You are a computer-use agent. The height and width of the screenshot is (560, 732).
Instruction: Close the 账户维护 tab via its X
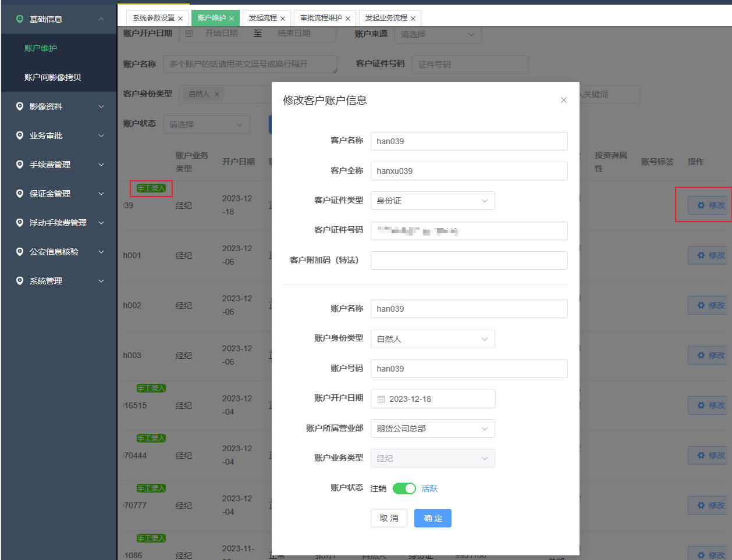[x=232, y=19]
